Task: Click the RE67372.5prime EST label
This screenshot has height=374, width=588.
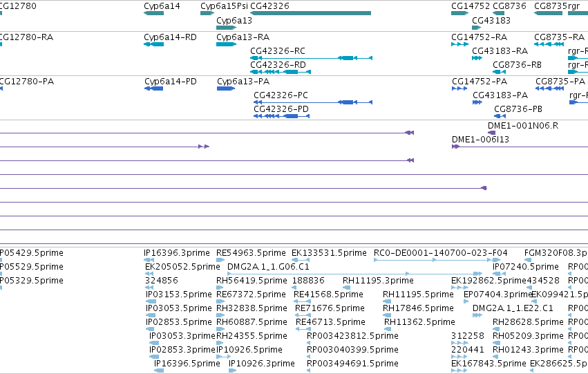Action: click(251, 295)
